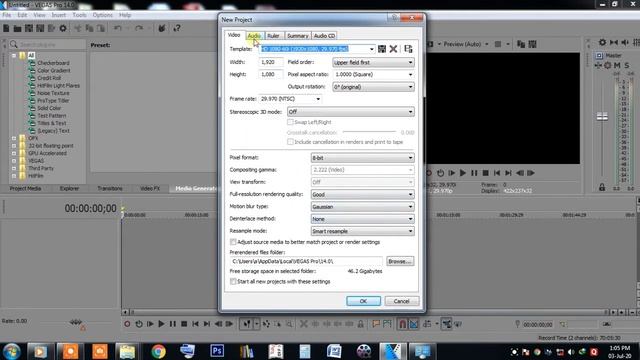640x360 pixels.
Task: Click the Height input field
Action: tap(270, 74)
